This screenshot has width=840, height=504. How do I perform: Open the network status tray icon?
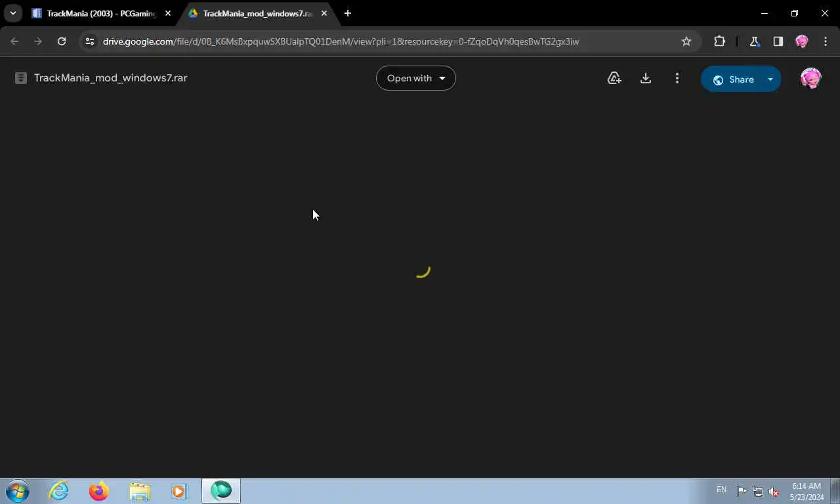[758, 491]
